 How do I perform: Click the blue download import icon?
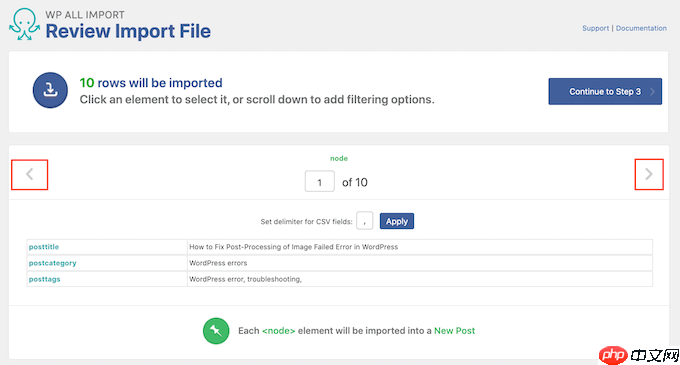[x=50, y=90]
